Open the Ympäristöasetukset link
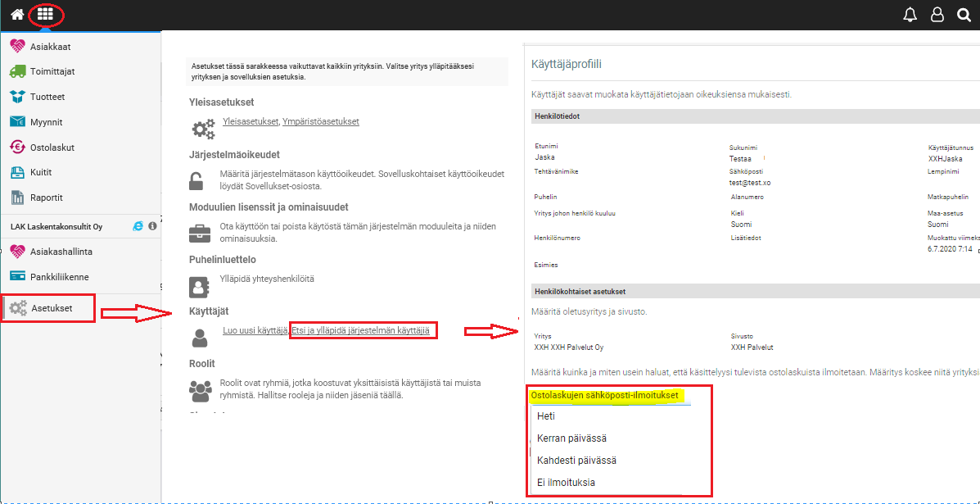This screenshot has width=980, height=504. (320, 121)
